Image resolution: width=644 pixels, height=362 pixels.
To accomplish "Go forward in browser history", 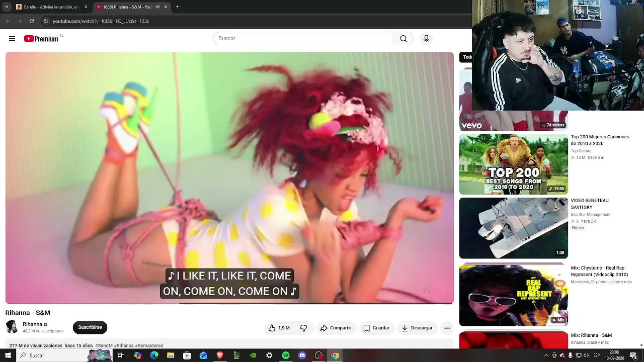I will click(20, 21).
